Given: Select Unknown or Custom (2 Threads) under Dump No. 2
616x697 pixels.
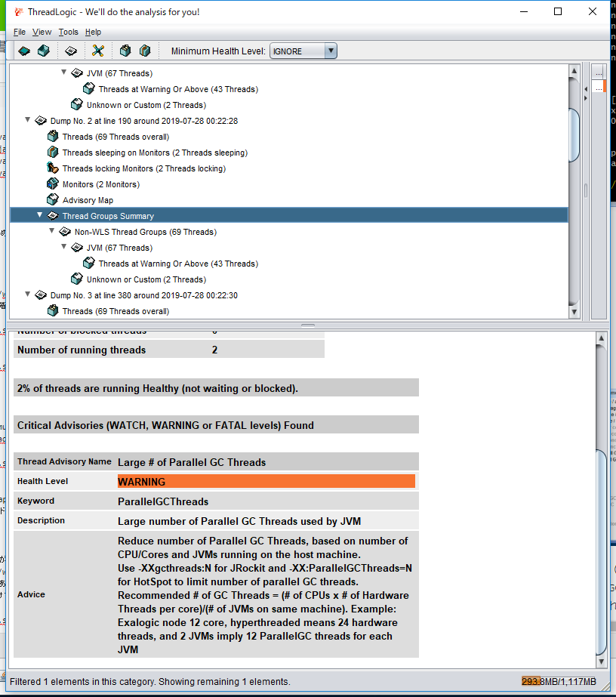Looking at the screenshot, I should click(146, 279).
